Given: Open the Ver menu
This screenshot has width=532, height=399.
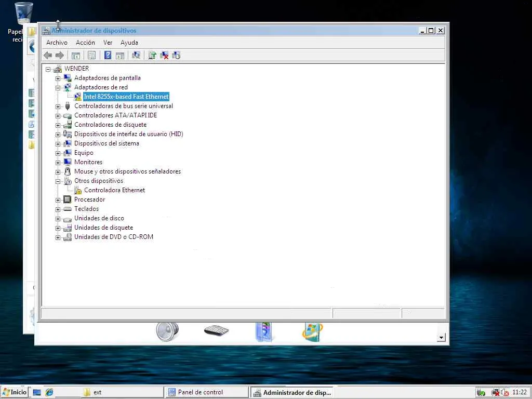Looking at the screenshot, I should 108,43.
